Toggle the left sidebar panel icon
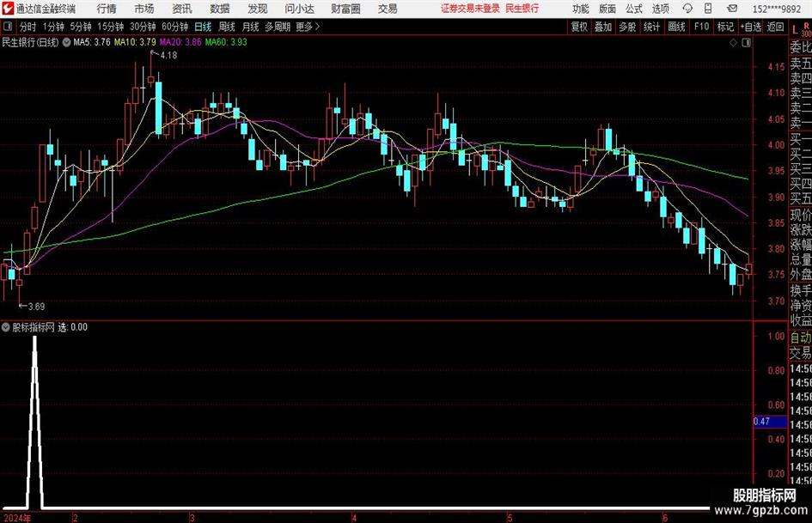 coord(7,27)
